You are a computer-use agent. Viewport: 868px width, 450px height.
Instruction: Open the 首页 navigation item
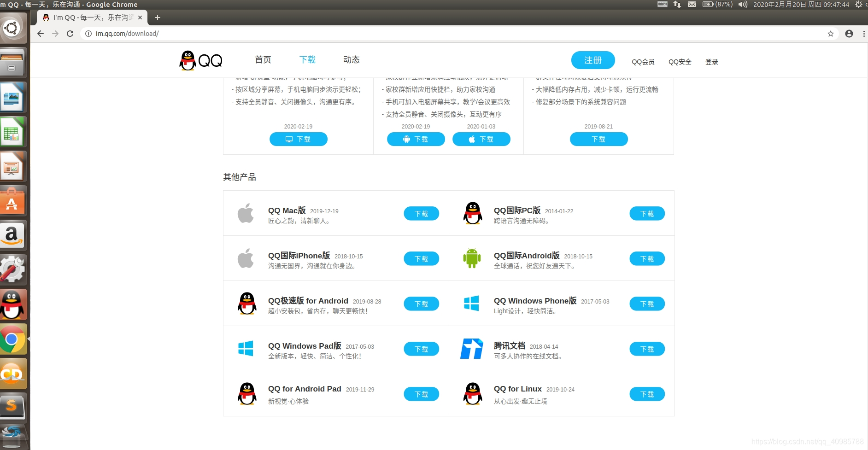(x=263, y=60)
